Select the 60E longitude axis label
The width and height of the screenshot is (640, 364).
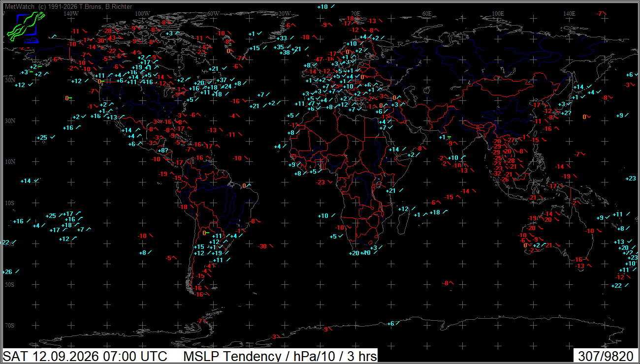click(426, 13)
